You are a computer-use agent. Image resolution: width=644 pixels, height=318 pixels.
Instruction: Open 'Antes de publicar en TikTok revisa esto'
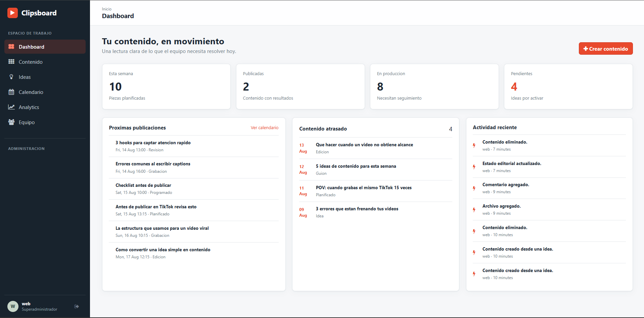click(x=194, y=210)
